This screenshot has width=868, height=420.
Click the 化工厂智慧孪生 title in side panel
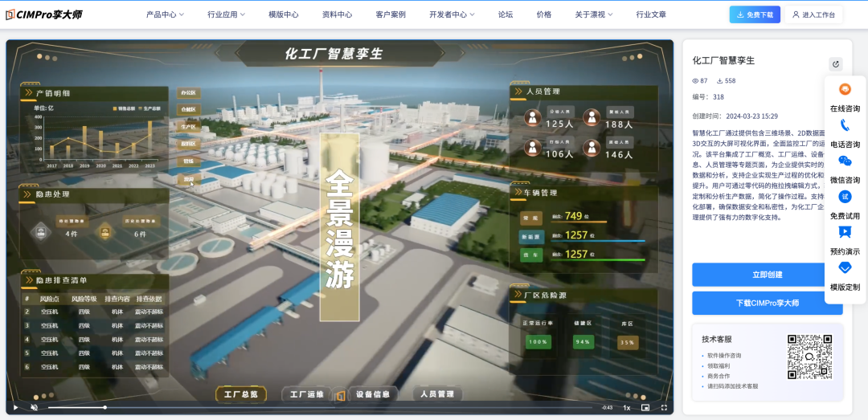723,60
